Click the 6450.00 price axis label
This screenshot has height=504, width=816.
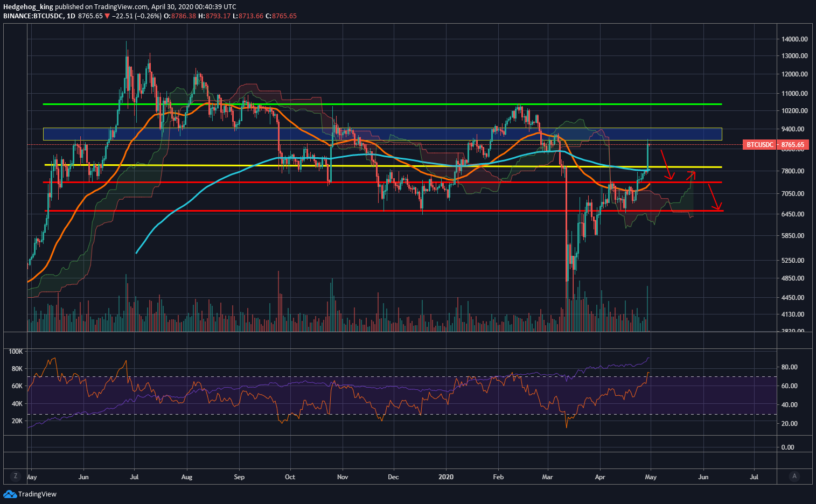tap(793, 214)
